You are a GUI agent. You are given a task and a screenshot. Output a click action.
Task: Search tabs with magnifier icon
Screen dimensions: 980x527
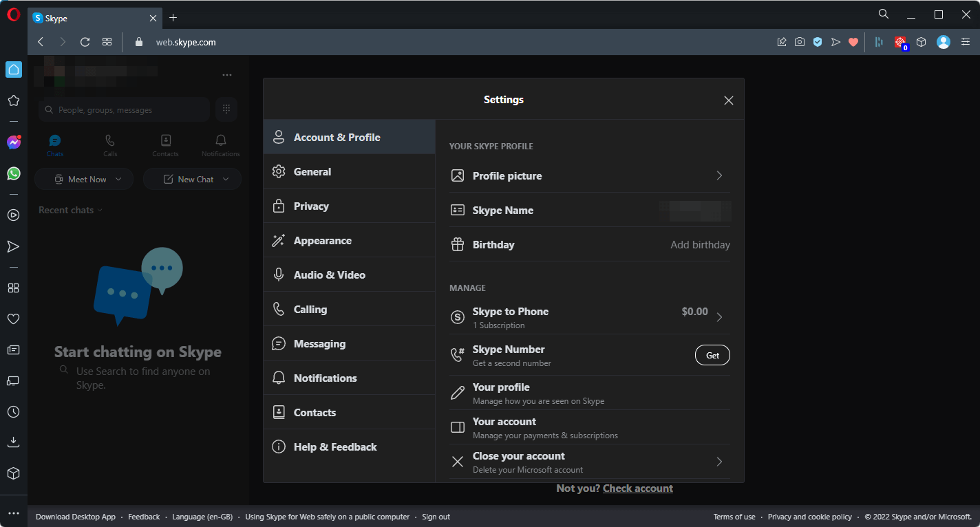click(884, 14)
